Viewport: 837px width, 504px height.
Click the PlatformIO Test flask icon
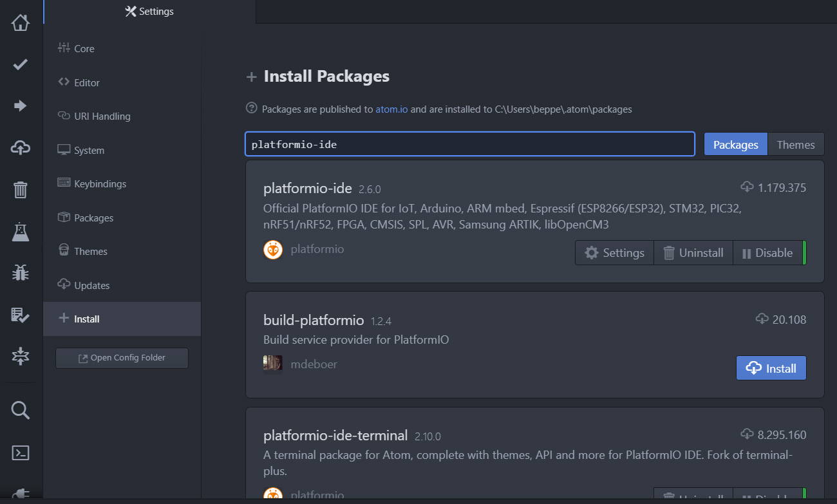(21, 232)
